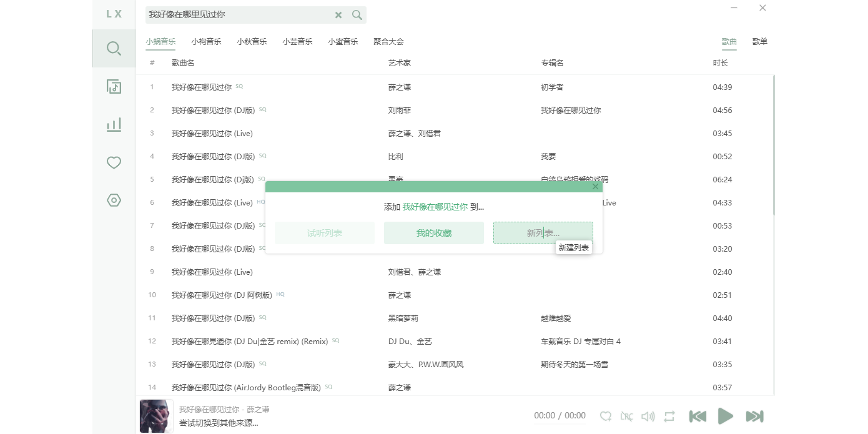
Task: Switch to 小芸音乐 source tab
Action: (297, 42)
